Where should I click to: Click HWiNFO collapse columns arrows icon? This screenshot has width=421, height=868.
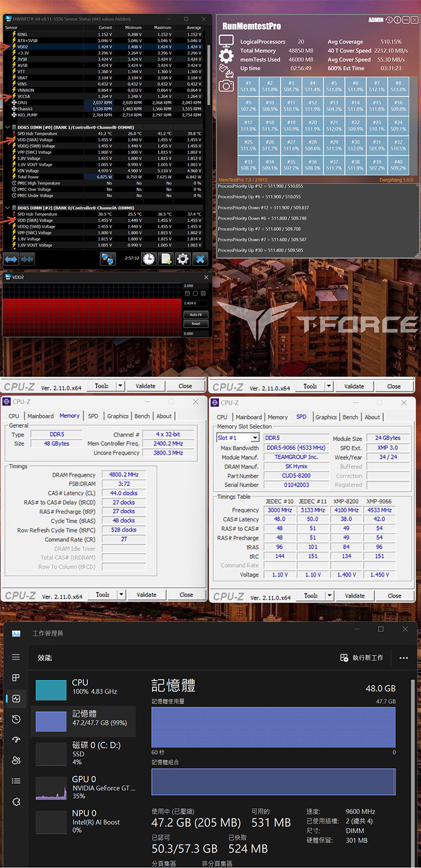27,259
